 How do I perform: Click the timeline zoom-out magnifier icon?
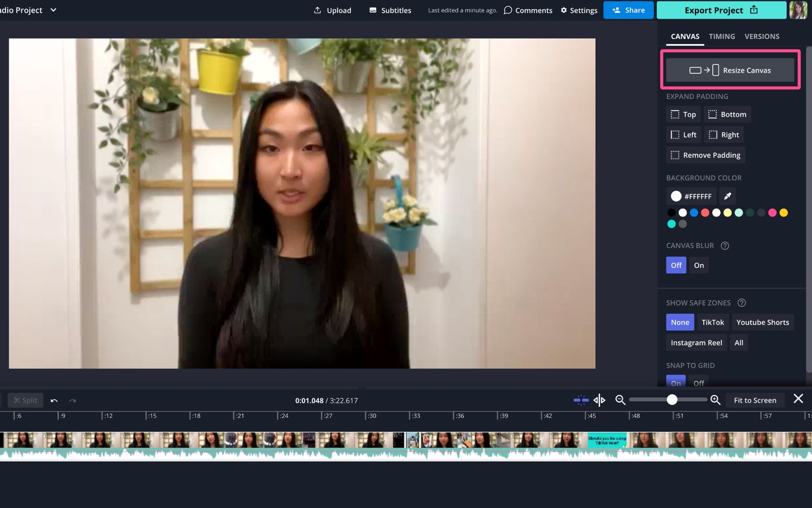[620, 400]
